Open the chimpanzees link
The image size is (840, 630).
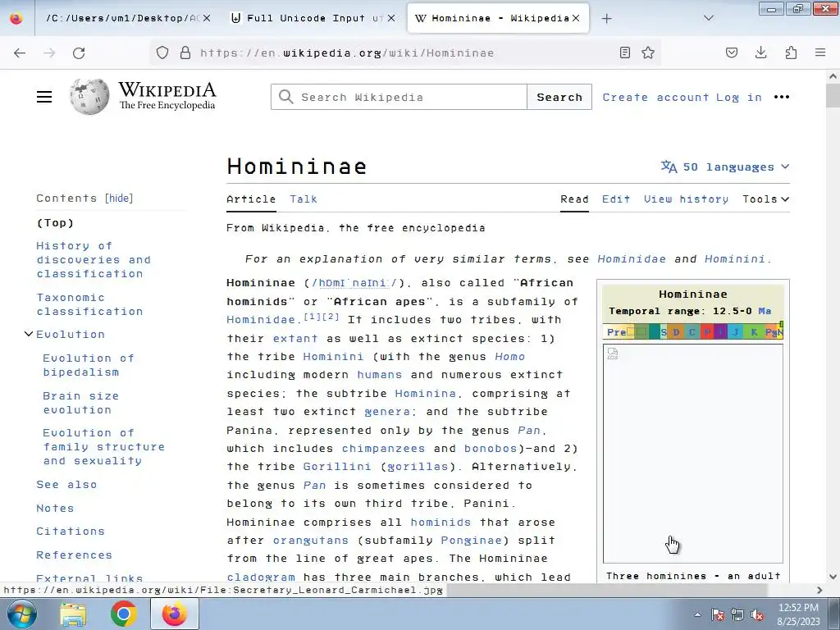384,448
